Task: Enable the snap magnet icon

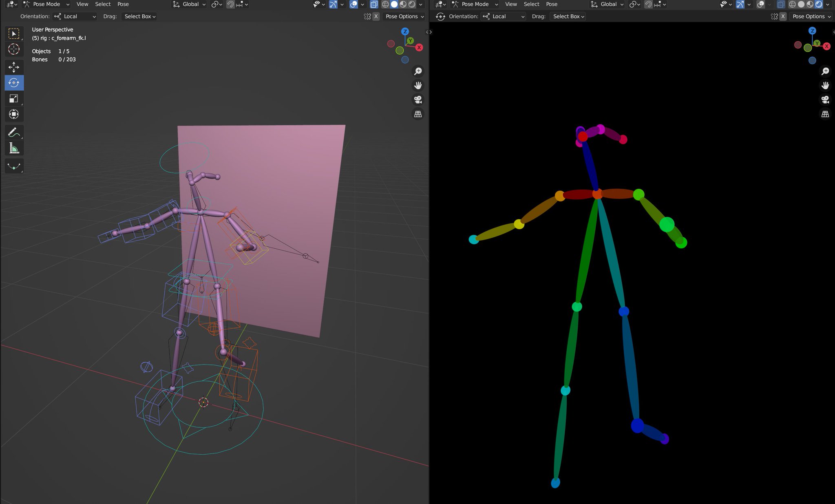Action: pyautogui.click(x=231, y=4)
